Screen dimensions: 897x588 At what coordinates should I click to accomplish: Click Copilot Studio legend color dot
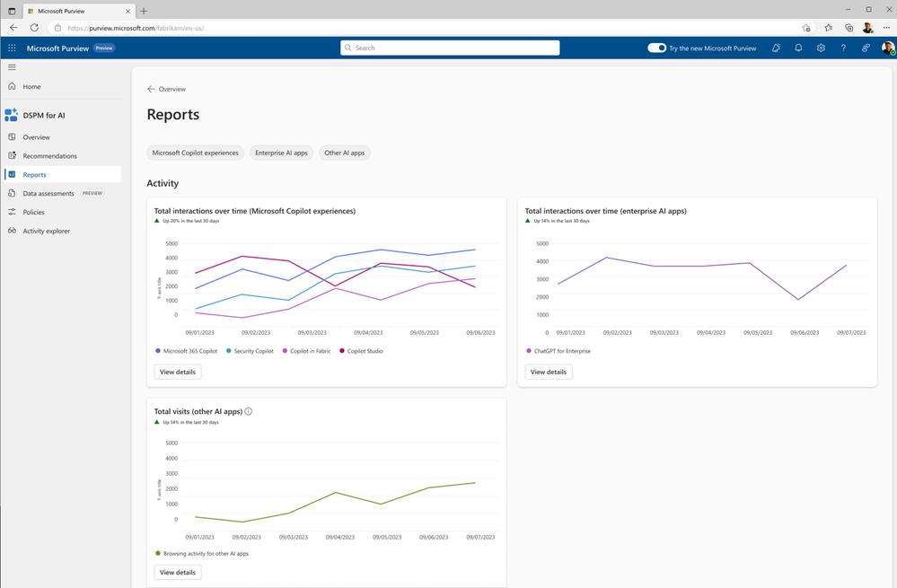tap(342, 351)
